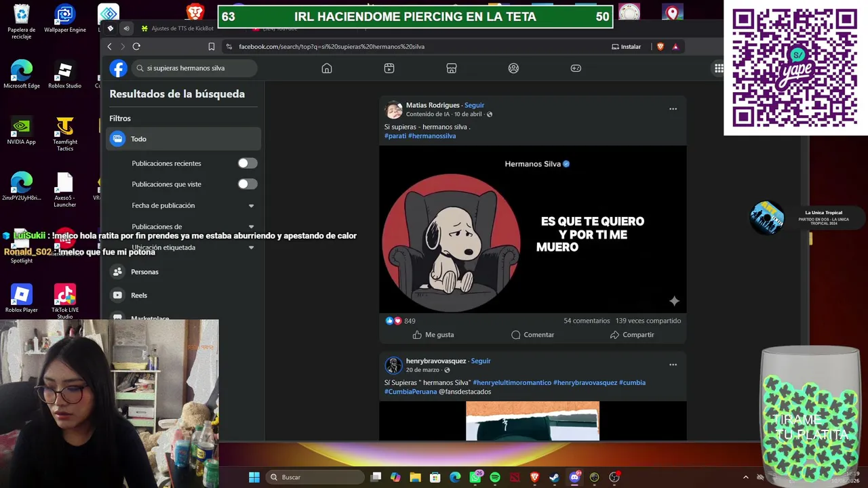Screen dimensions: 868x488
Task: Select the Reels filter
Action: point(184,296)
